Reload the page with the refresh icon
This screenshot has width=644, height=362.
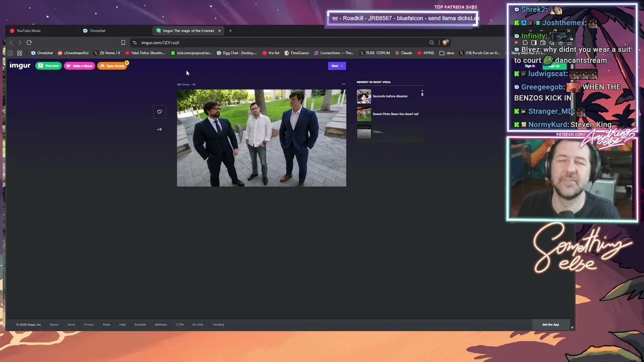click(29, 43)
